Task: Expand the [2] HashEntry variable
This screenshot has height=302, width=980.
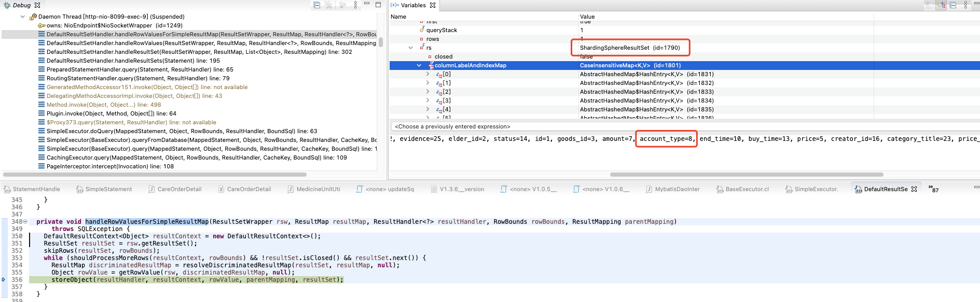Action: [427, 92]
